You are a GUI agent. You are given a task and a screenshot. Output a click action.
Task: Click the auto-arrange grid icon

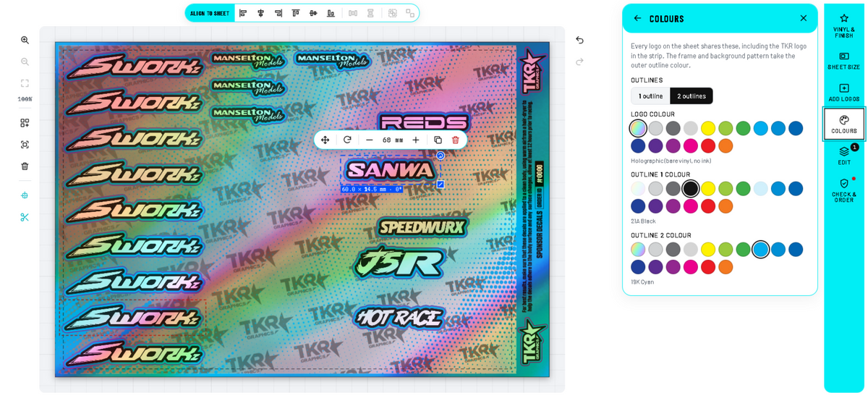[x=25, y=123]
